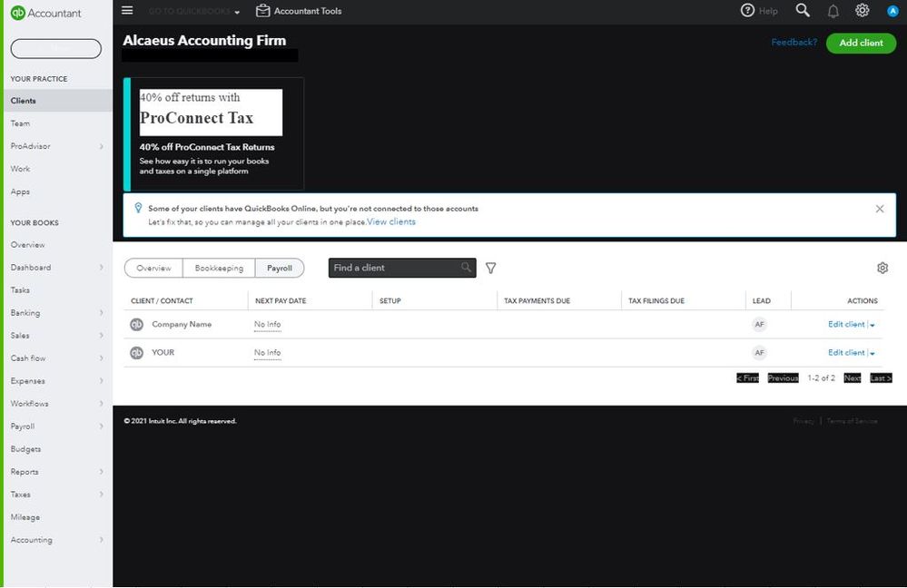
Task: Open the client table settings gear
Action: (882, 268)
